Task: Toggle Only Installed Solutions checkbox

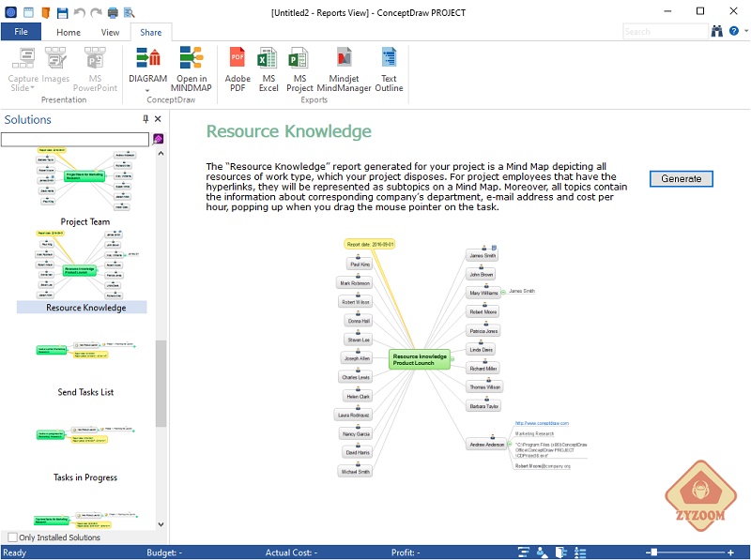Action: [x=13, y=537]
